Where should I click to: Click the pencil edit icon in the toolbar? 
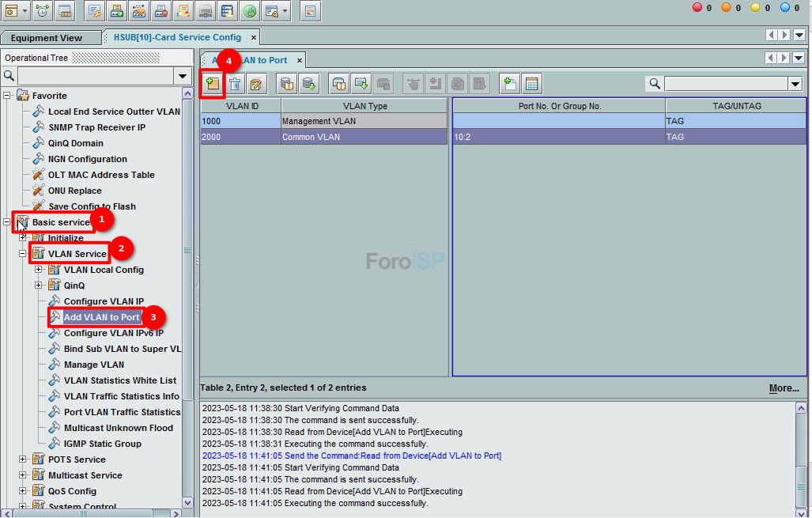(x=255, y=84)
